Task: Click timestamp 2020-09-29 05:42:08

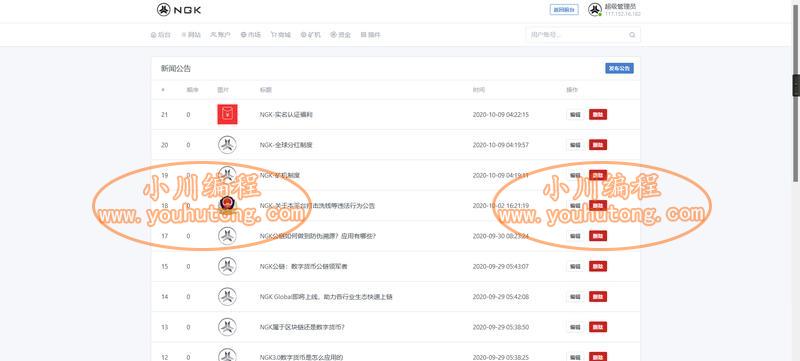Action: tap(501, 297)
